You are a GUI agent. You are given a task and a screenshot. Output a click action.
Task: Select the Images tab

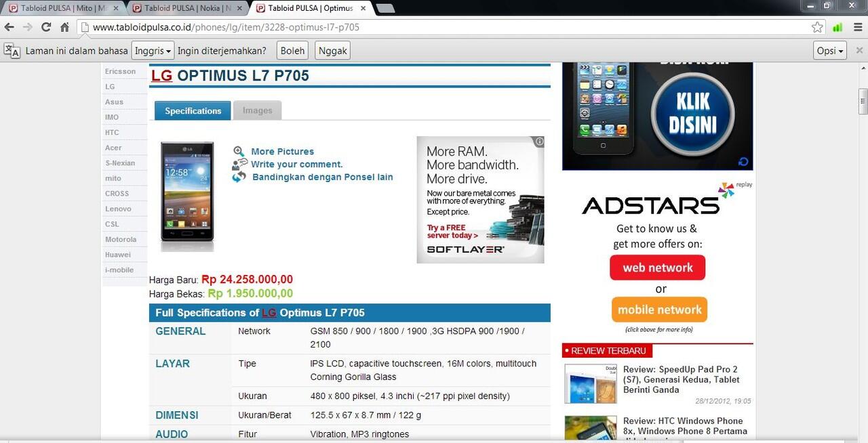coord(258,110)
